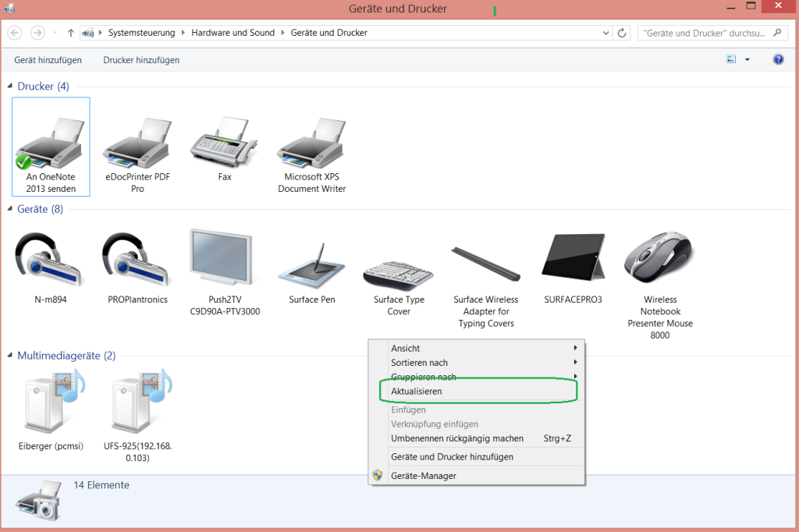This screenshot has height=532, width=799.
Task: Minimize the Geräte und Drucker window
Action: click(x=730, y=8)
